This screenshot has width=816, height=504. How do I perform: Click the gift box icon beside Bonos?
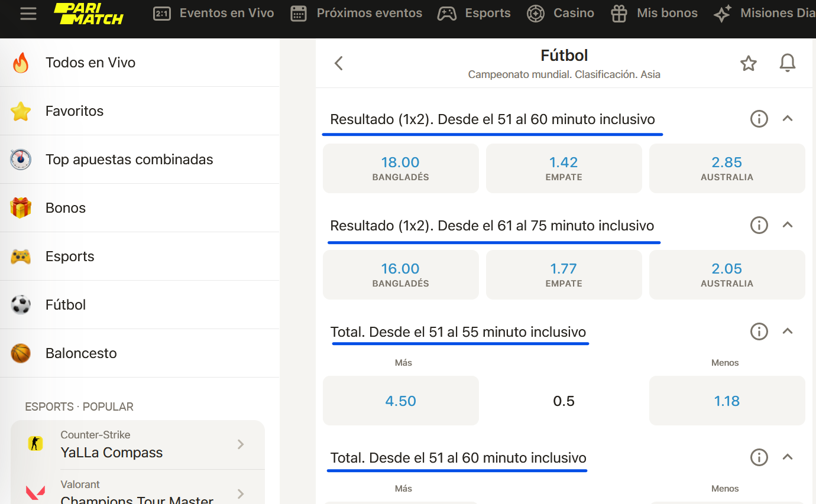(x=21, y=208)
